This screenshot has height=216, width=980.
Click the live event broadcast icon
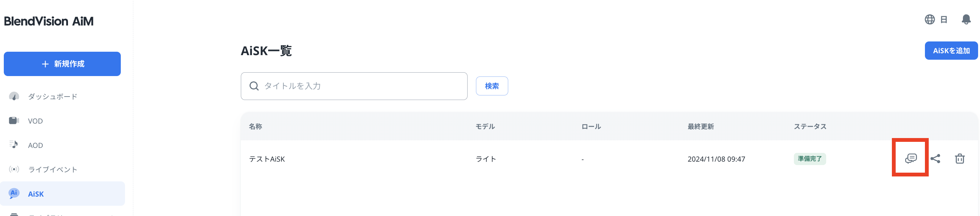pos(14,169)
